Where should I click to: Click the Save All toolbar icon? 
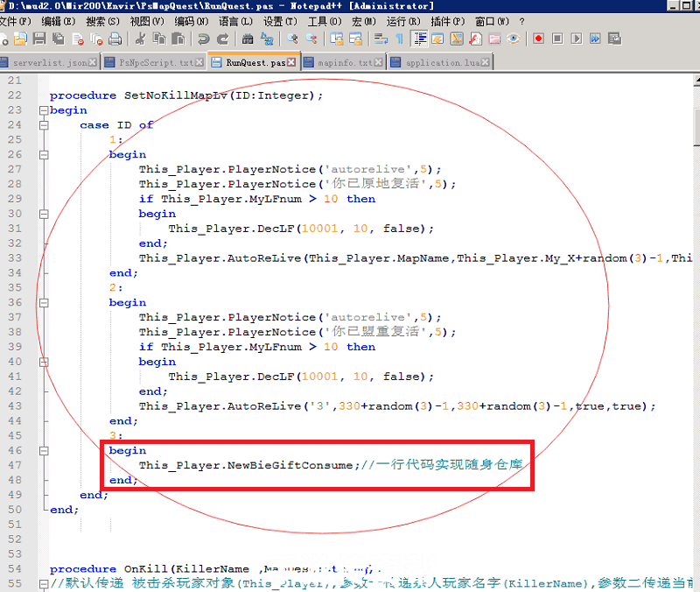(x=58, y=39)
